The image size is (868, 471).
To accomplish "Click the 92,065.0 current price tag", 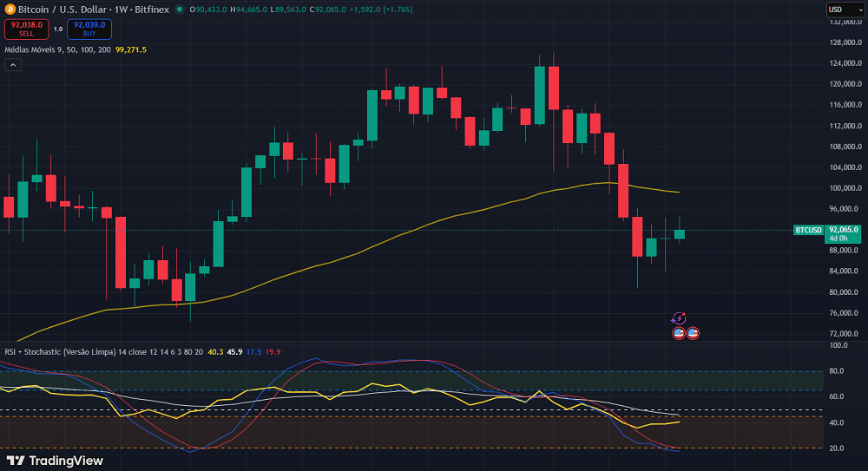I will click(x=844, y=230).
